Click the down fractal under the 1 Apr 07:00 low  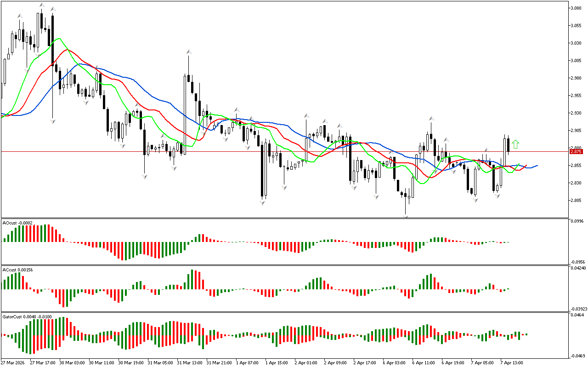click(x=247, y=148)
